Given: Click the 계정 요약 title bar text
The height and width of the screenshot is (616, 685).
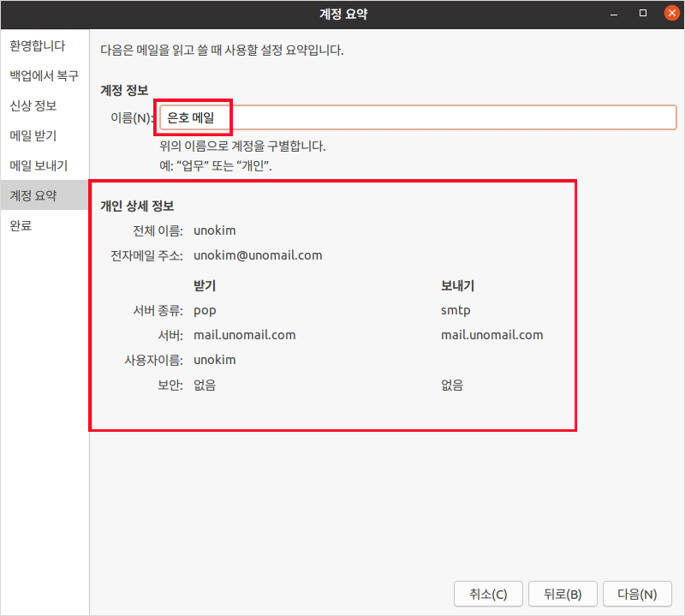Looking at the screenshot, I should coord(343,14).
